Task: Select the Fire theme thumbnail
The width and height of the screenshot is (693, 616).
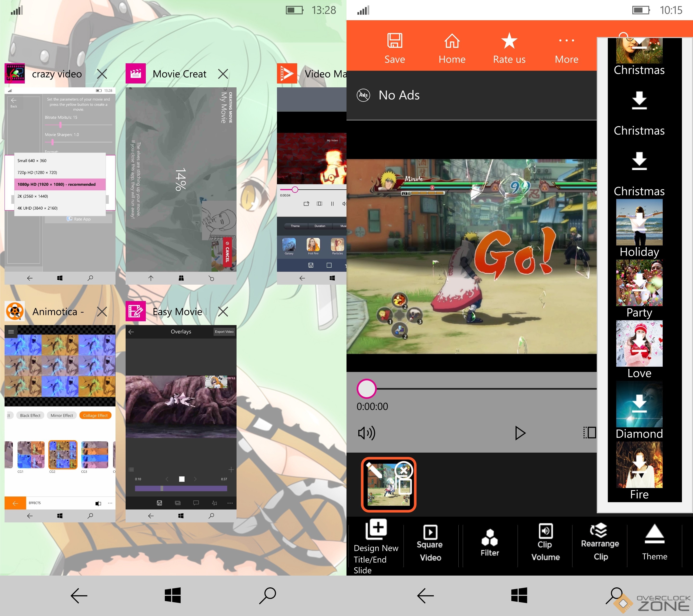Action: (639, 465)
